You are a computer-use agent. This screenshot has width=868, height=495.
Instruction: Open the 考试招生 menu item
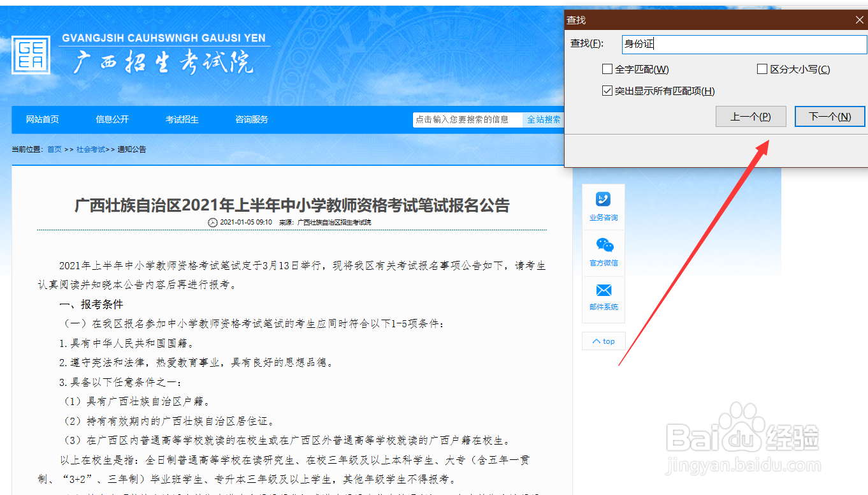(182, 119)
